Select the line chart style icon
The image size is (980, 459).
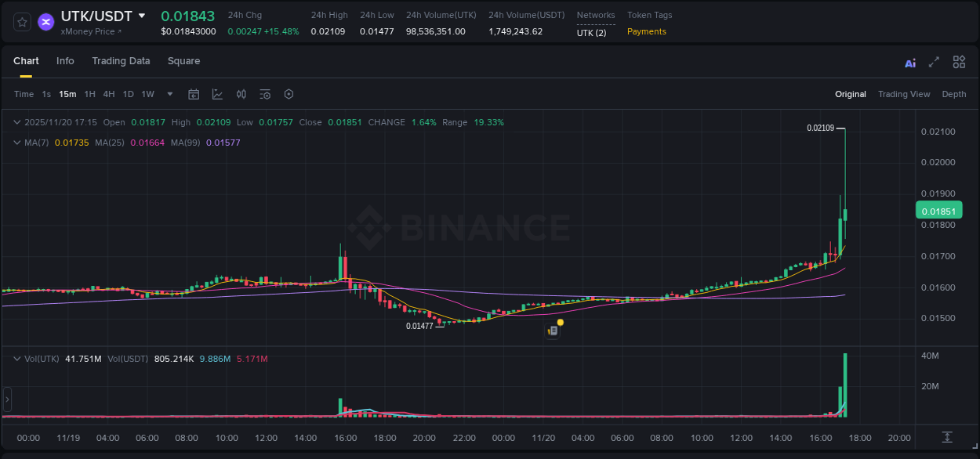tap(217, 93)
